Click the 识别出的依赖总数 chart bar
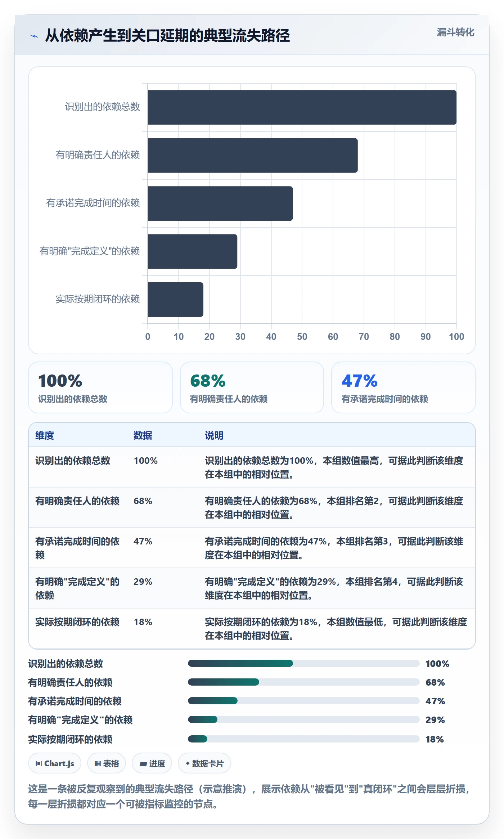The width and height of the screenshot is (504, 839). tap(302, 107)
